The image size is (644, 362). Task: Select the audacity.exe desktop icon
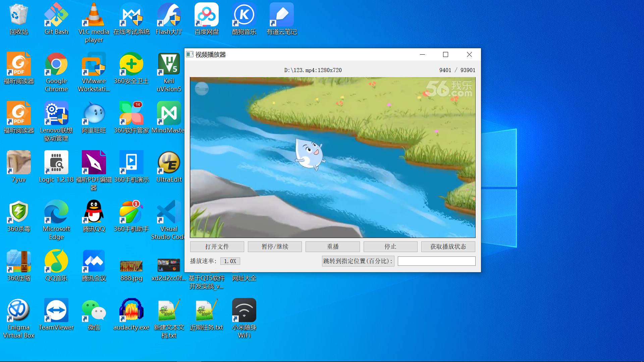(x=131, y=310)
